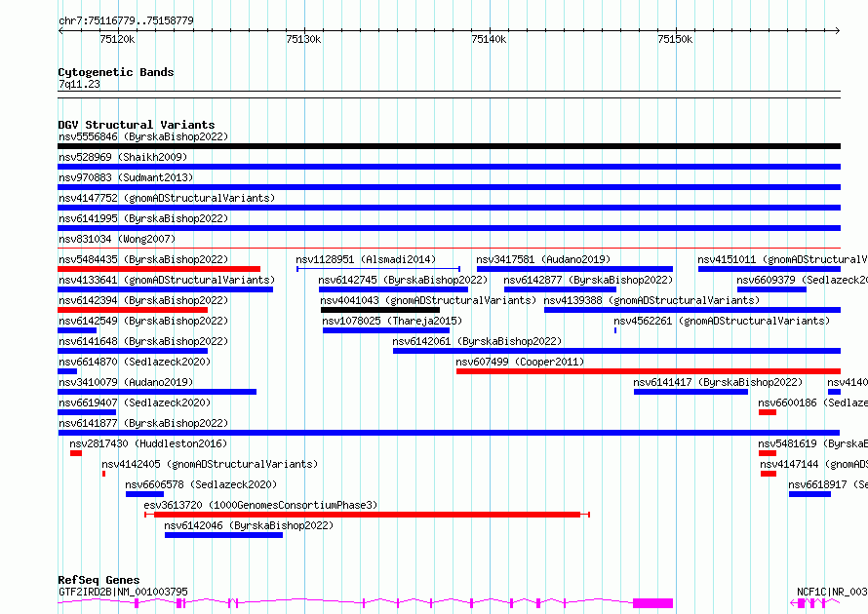
Task: Click the DGV Structural Variants track title
Action: click(137, 125)
